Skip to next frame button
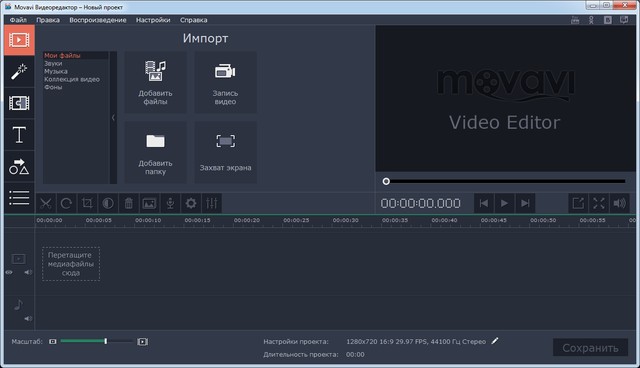Viewport: 640px width, 368px height. click(525, 203)
